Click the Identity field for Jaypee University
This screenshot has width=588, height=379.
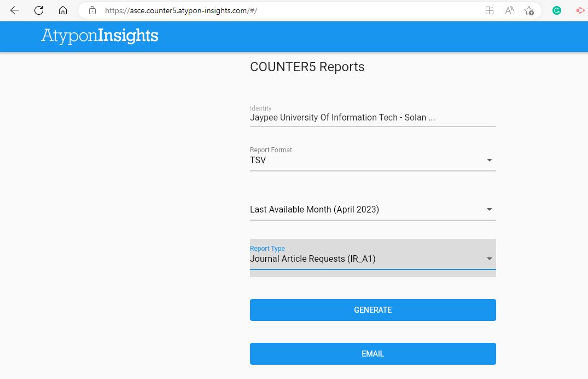[372, 118]
